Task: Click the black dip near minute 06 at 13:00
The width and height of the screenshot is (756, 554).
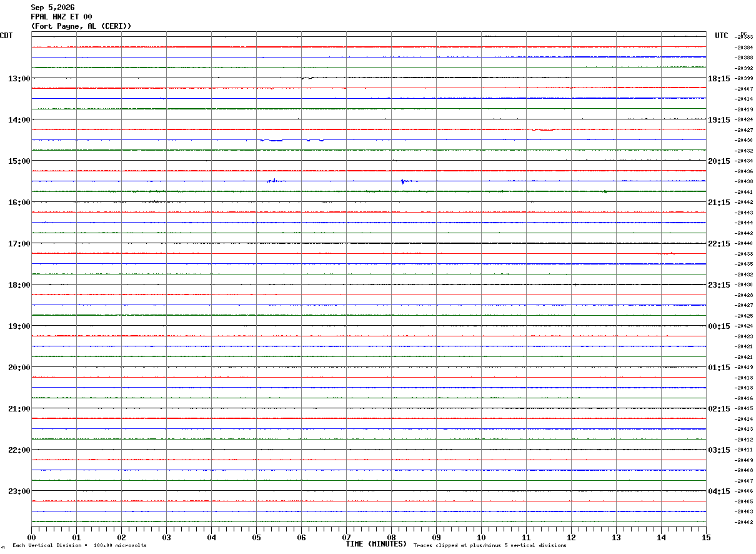Action: [306, 78]
